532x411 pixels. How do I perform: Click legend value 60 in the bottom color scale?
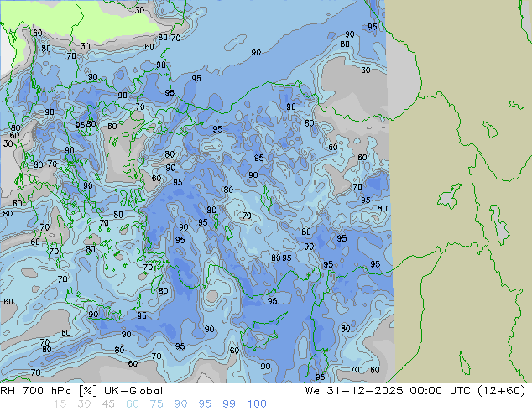[x=133, y=404]
